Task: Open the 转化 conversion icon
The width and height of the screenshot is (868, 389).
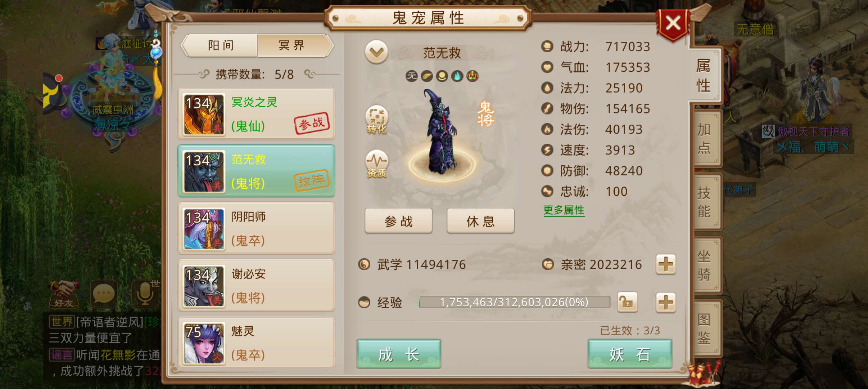Action: point(376,120)
